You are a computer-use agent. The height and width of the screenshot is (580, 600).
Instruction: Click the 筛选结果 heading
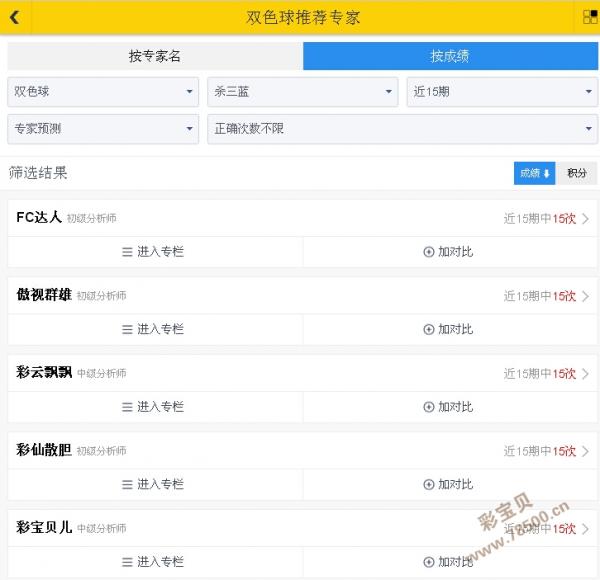(x=38, y=173)
